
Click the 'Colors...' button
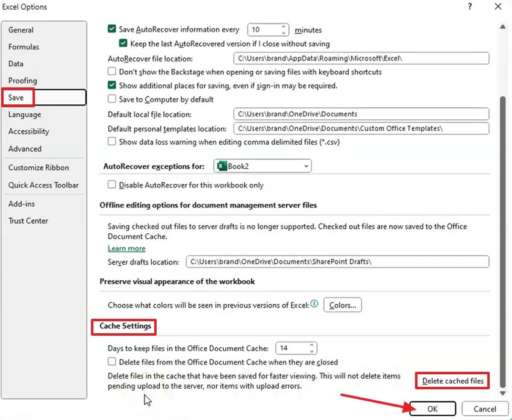342,305
